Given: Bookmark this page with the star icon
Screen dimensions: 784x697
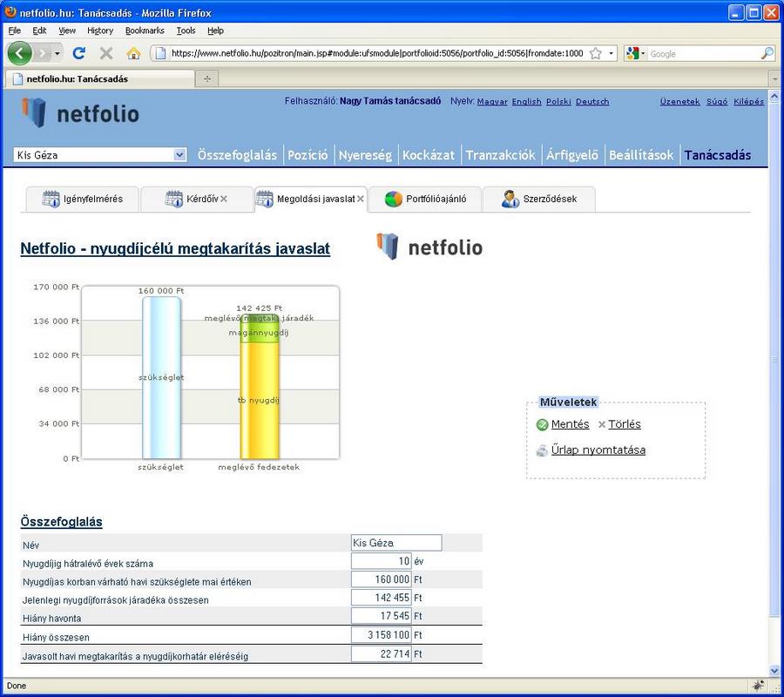Looking at the screenshot, I should click(596, 53).
